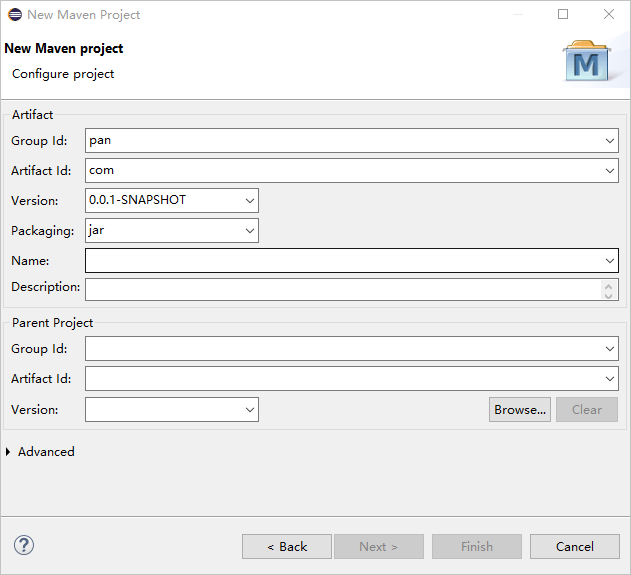The image size is (631, 575).
Task: Open the Name field dropdown arrow
Action: 610,261
